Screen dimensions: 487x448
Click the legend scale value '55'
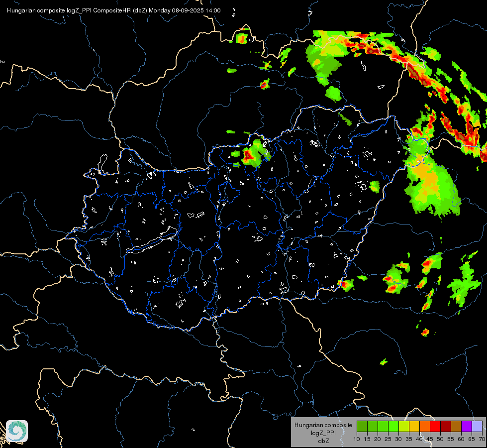tap(451, 440)
